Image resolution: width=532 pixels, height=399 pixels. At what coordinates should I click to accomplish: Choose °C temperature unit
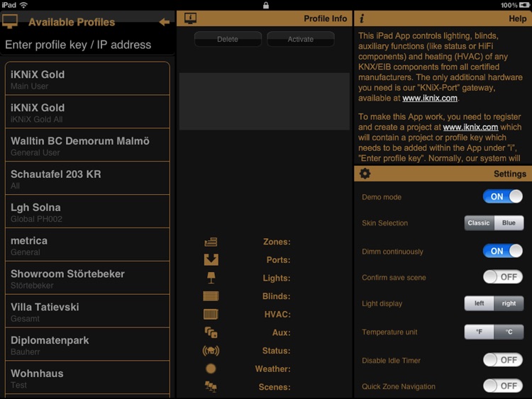509,332
